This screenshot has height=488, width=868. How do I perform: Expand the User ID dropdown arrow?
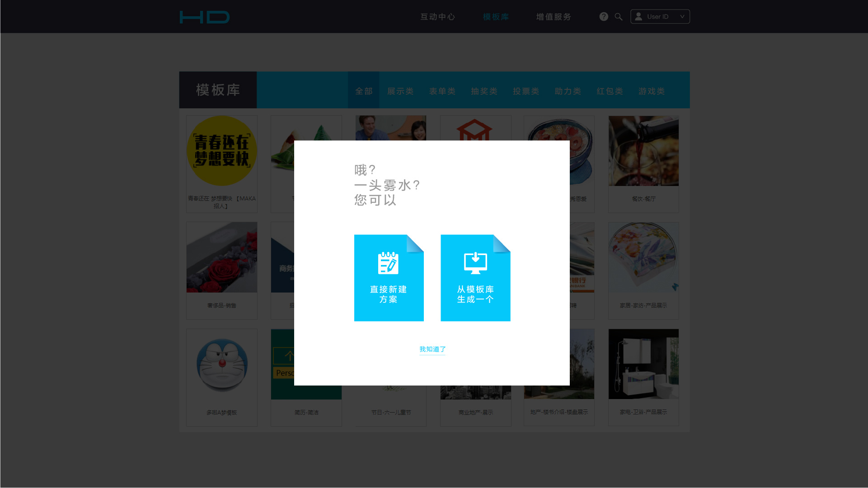point(682,17)
